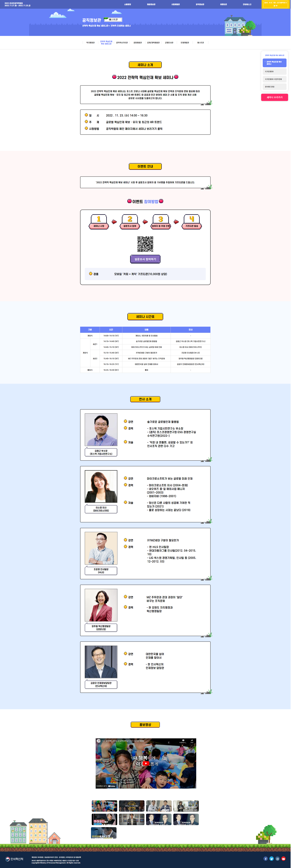Click step 2 설문조사 참여 badge

pyautogui.click(x=130, y=222)
